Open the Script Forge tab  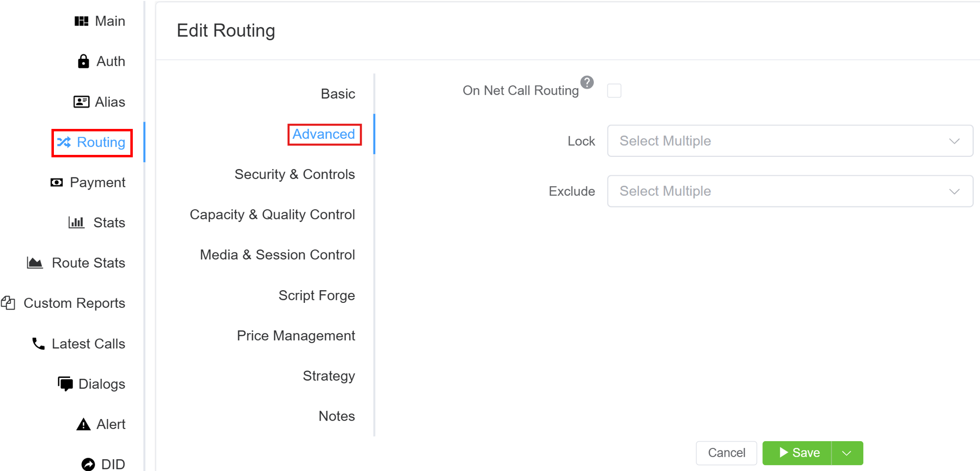(x=317, y=296)
